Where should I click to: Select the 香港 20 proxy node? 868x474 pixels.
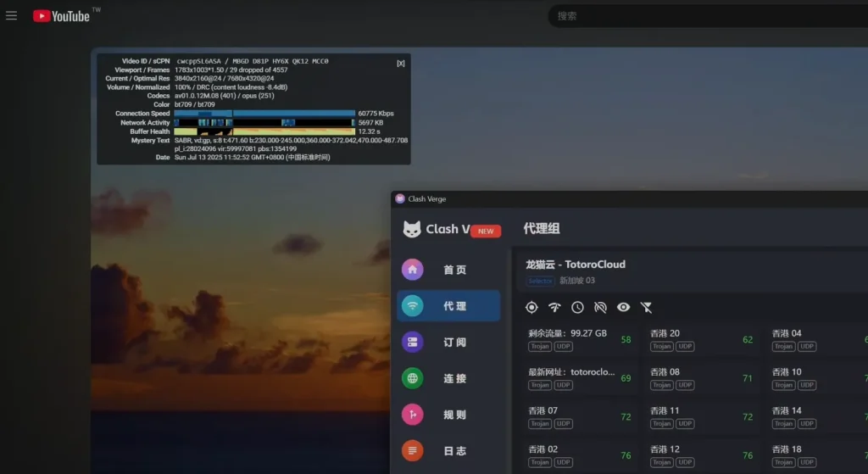(x=699, y=339)
